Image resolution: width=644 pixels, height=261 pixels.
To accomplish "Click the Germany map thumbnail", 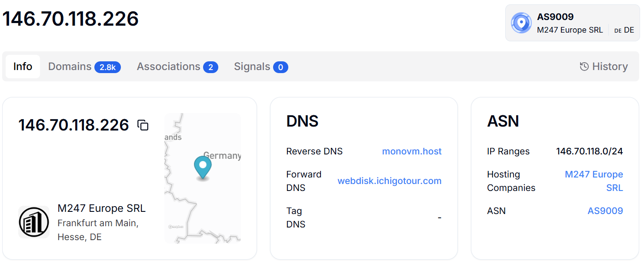I will pos(203,178).
